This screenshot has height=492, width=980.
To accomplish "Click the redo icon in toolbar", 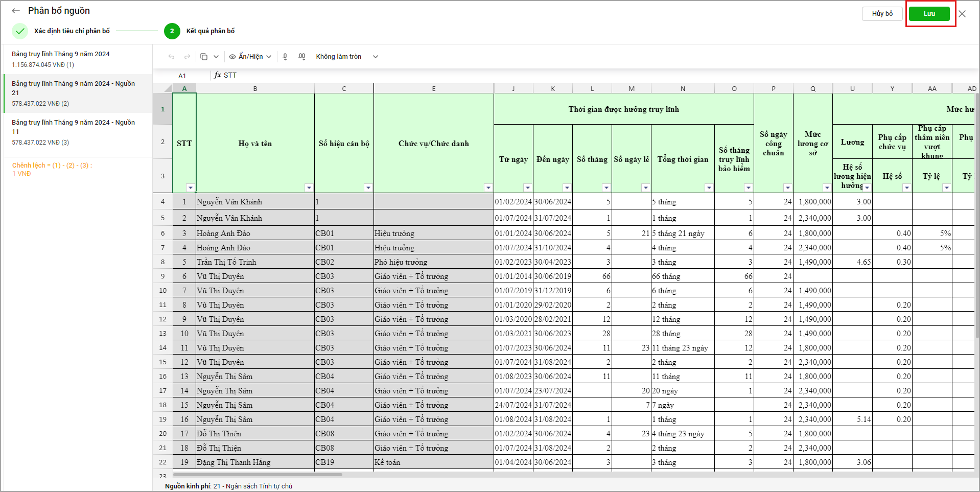I will [187, 57].
